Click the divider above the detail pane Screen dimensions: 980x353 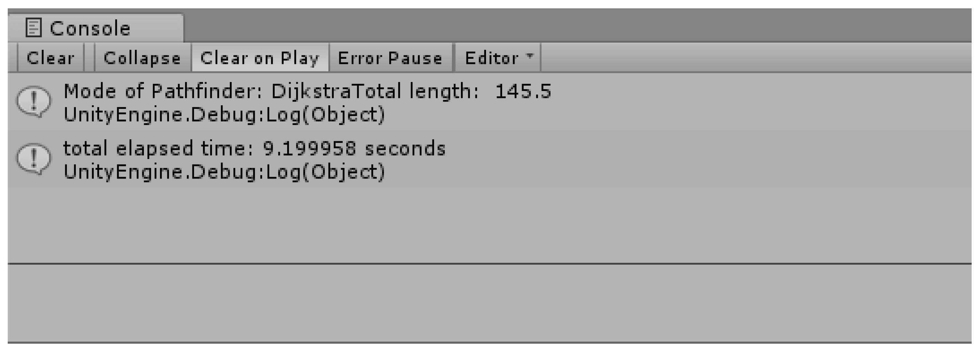tap(490, 263)
